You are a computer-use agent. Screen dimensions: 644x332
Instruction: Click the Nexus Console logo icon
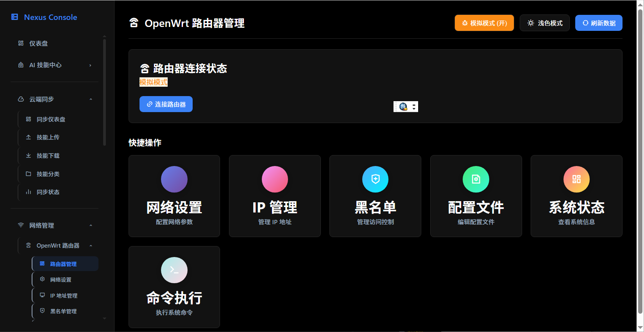(x=15, y=17)
